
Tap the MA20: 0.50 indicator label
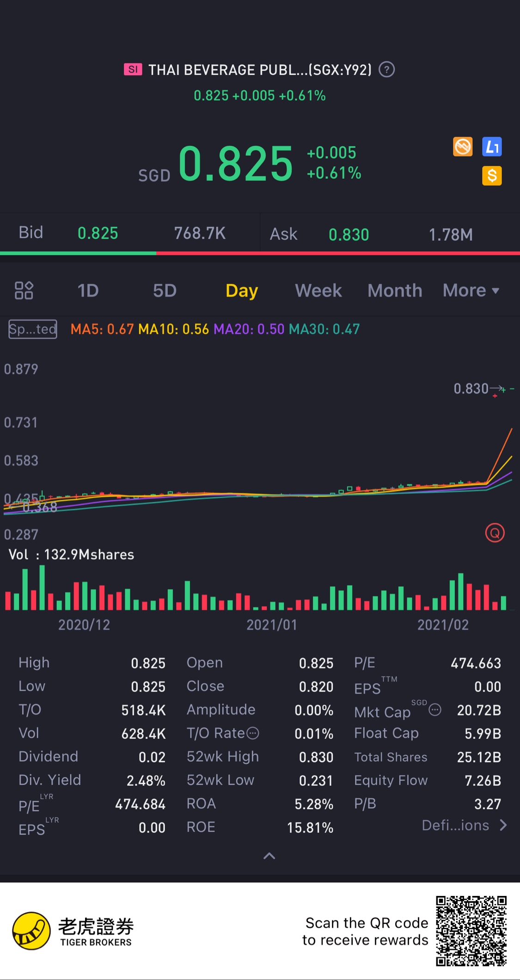[x=249, y=329]
